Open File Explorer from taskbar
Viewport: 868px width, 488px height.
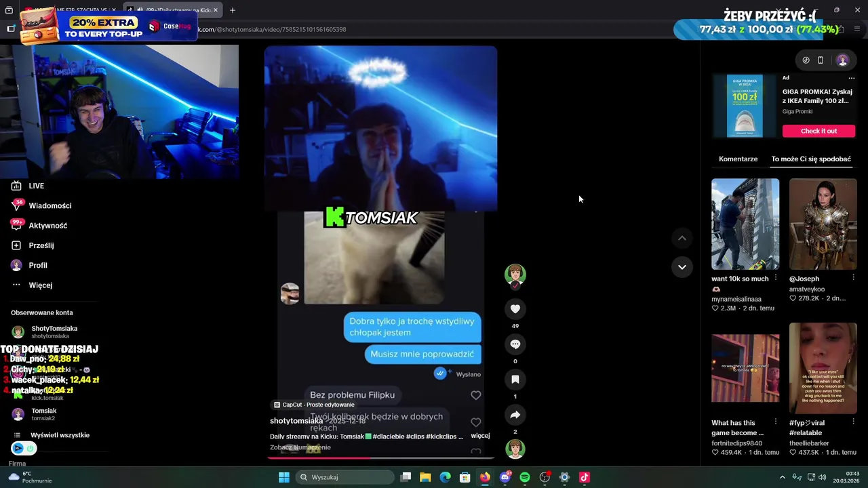pos(425,477)
